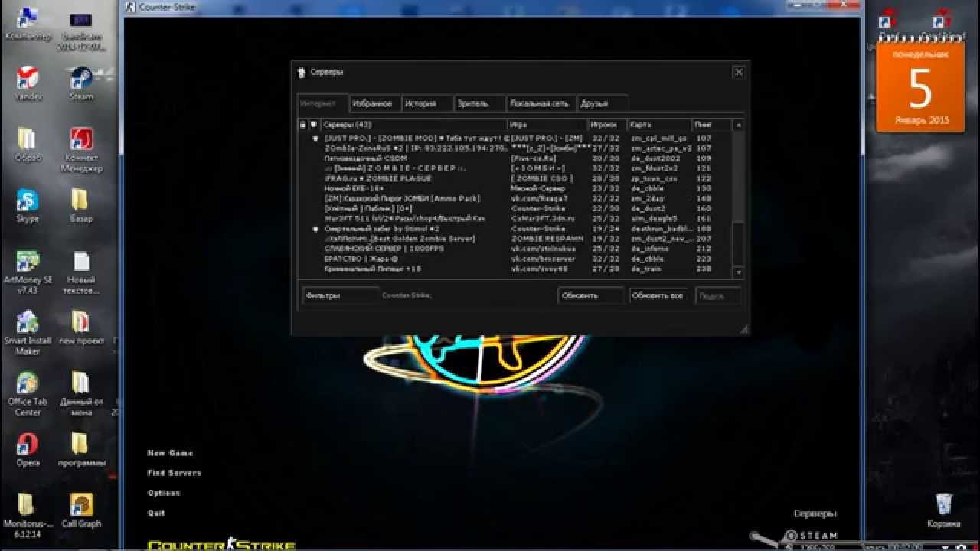Click the server list scrollbar thumb
Screen dimensions: 980x551
coord(738,244)
